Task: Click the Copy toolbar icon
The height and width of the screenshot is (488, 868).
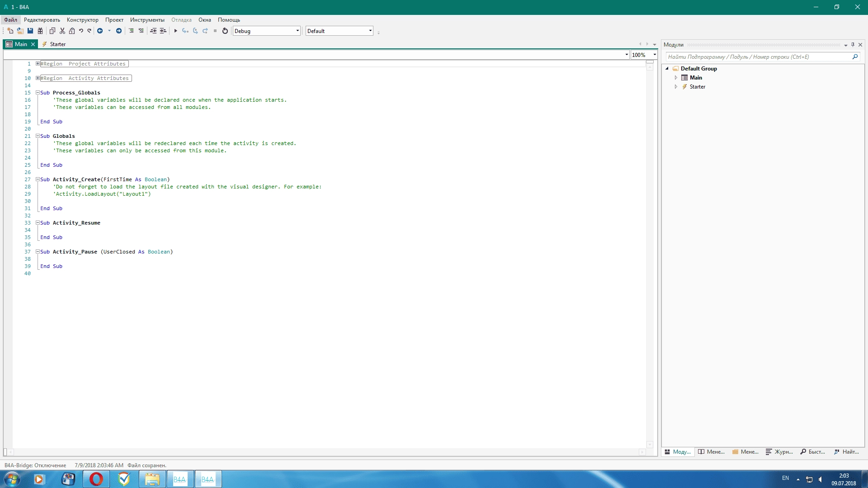Action: 52,31
